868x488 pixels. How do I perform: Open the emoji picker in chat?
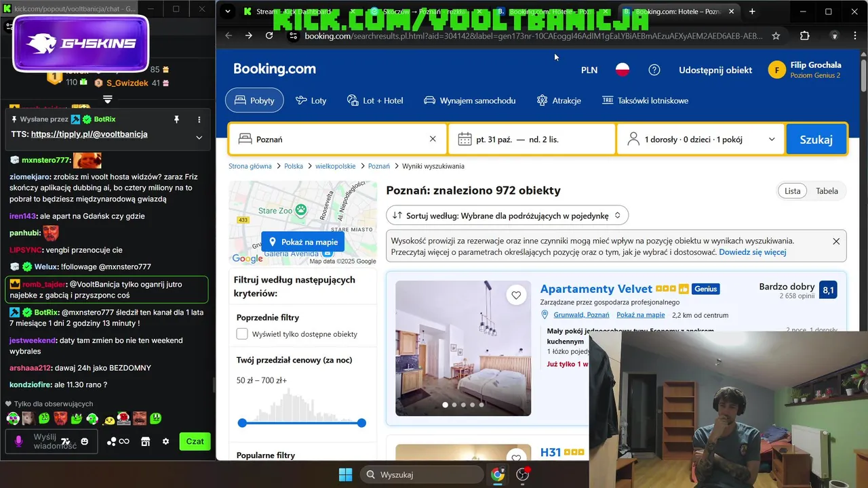(85, 441)
